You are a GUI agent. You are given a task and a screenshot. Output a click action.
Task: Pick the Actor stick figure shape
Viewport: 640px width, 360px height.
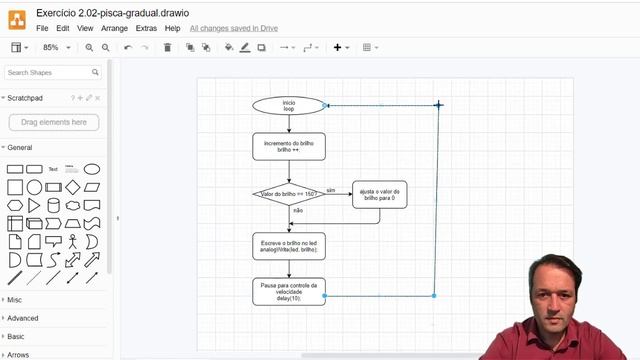point(73,242)
